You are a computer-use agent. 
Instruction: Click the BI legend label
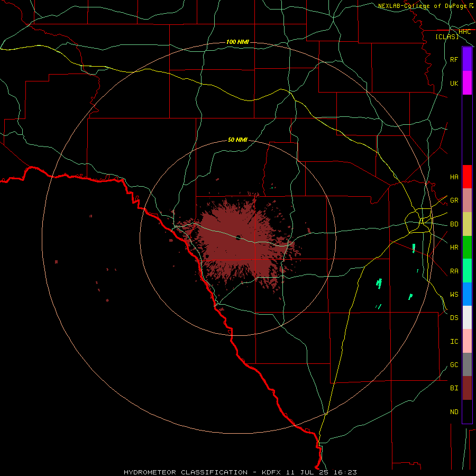[x=454, y=388]
